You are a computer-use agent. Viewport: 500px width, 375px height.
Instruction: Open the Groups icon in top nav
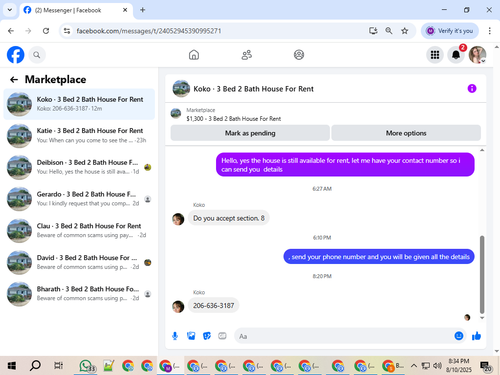(299, 55)
